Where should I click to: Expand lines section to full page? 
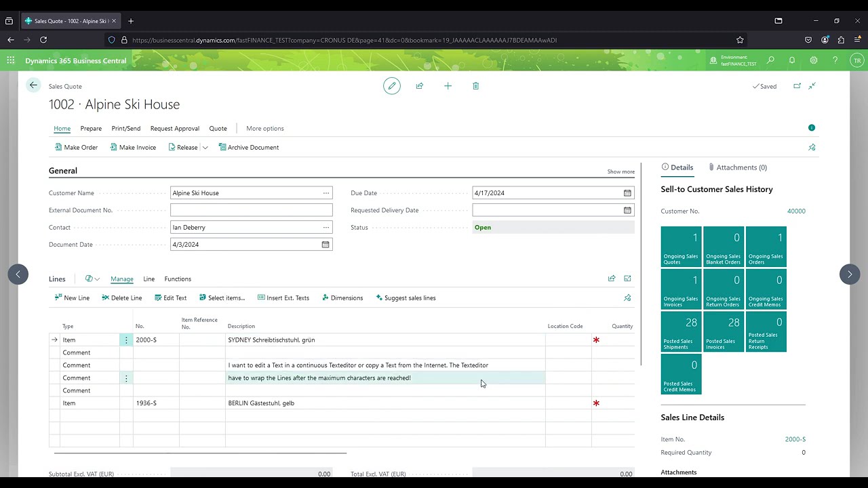point(627,279)
